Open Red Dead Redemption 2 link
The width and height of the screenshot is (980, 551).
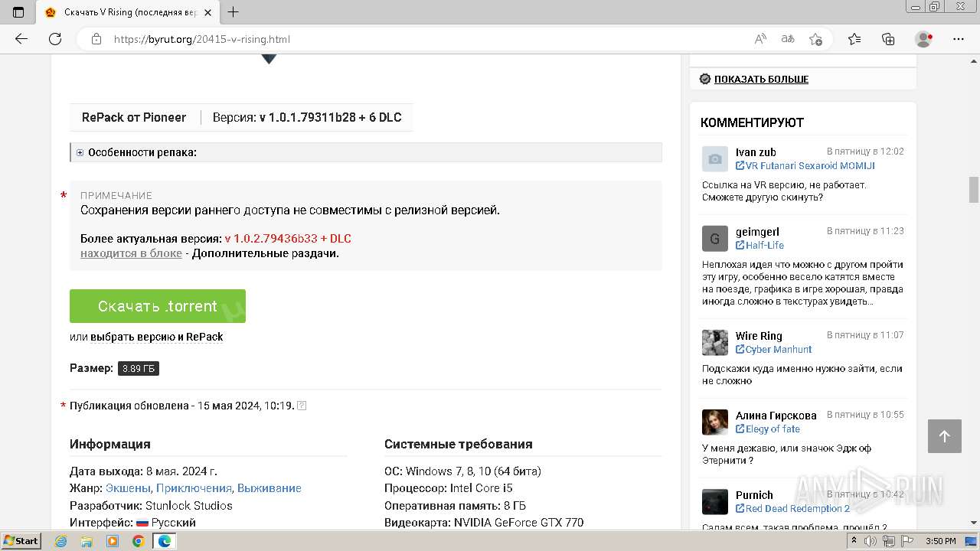pos(798,508)
